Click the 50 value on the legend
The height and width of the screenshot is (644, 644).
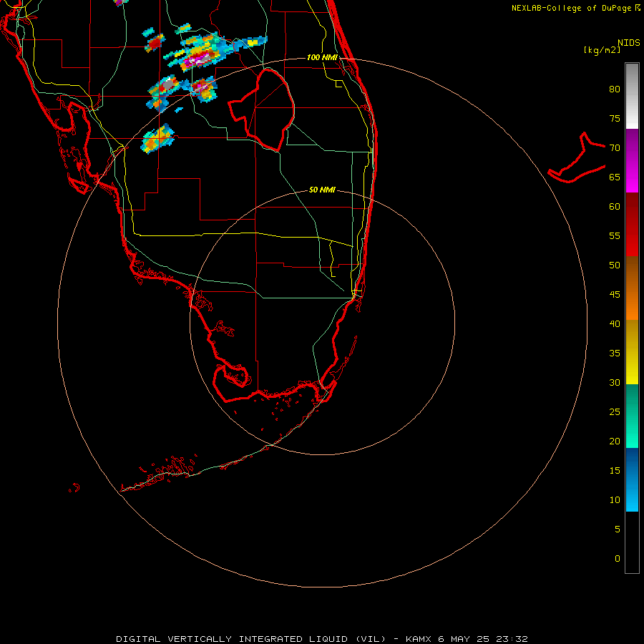pos(615,265)
